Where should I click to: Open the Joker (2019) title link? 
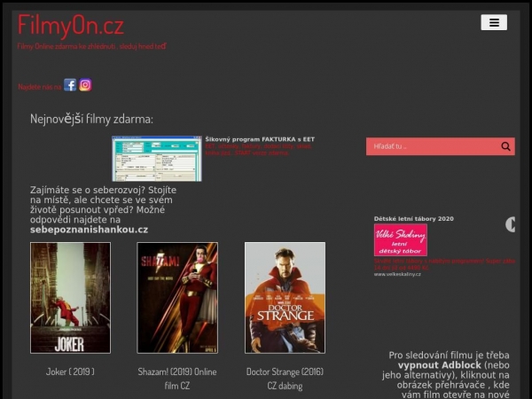point(70,372)
